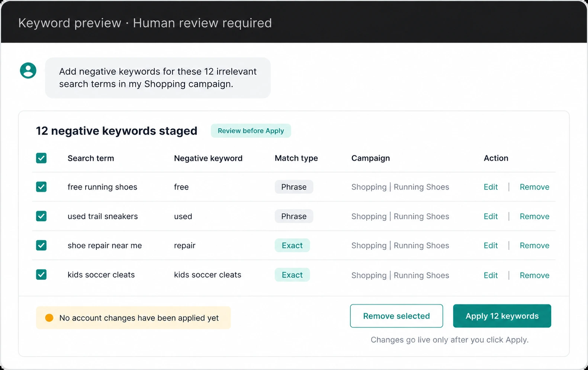Screen dimensions: 588x370
Task: Click the Negative keyword column header
Action: tap(208, 158)
